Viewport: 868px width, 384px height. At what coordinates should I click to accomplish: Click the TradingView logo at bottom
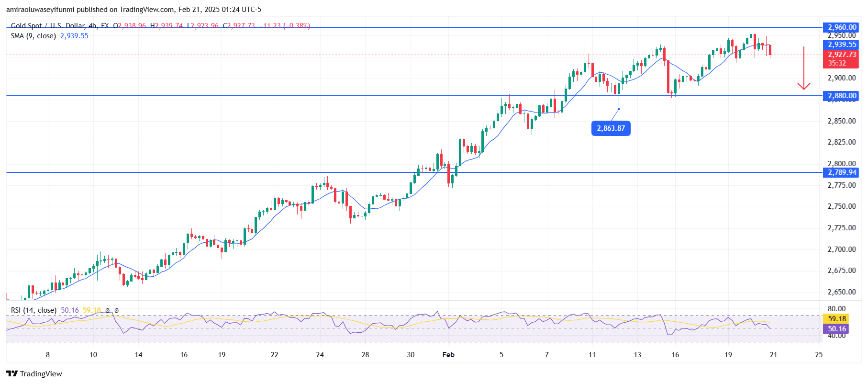[34, 373]
